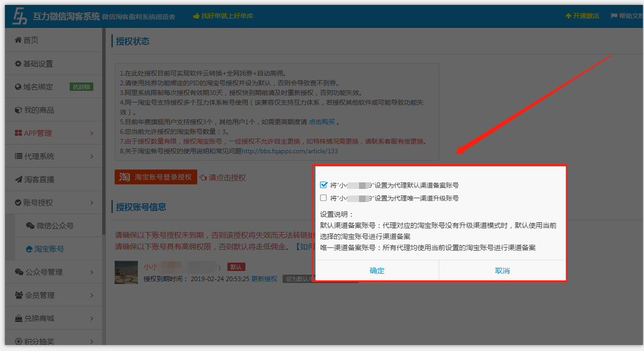
Task: Expand the 代理系统 menu chevron
Action: [x=92, y=156]
